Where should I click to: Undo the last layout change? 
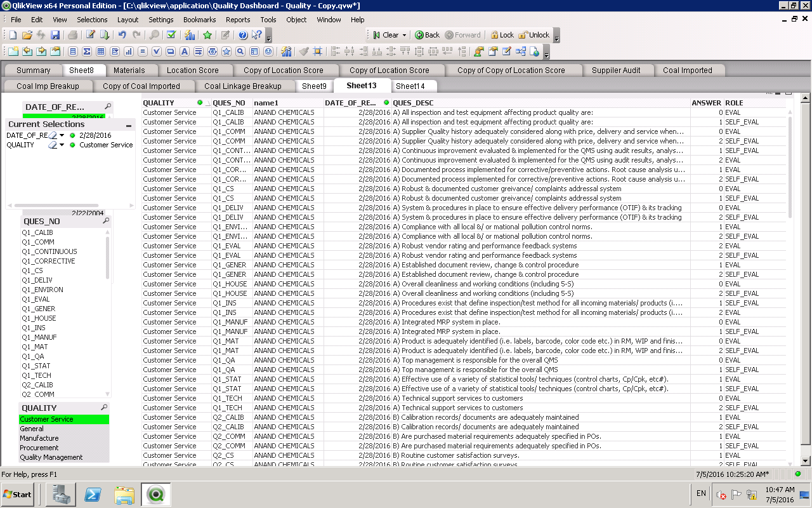pyautogui.click(x=122, y=35)
